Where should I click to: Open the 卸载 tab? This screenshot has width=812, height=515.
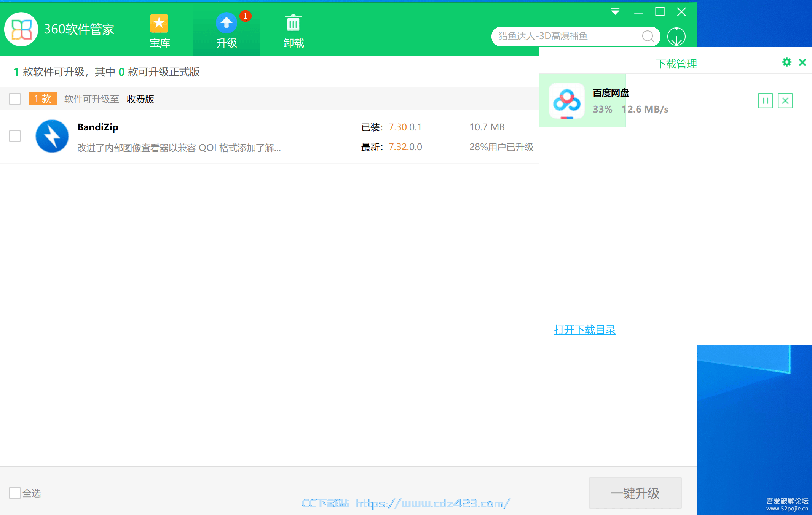pos(294,32)
